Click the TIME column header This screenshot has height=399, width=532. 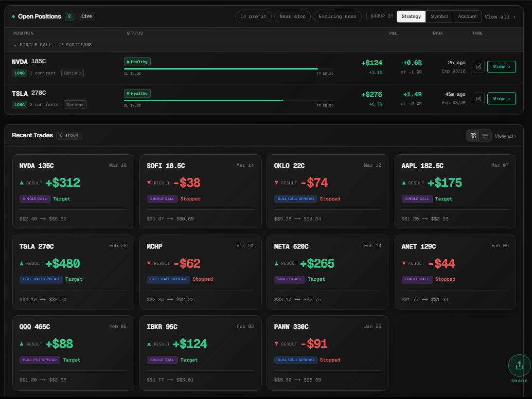point(477,33)
